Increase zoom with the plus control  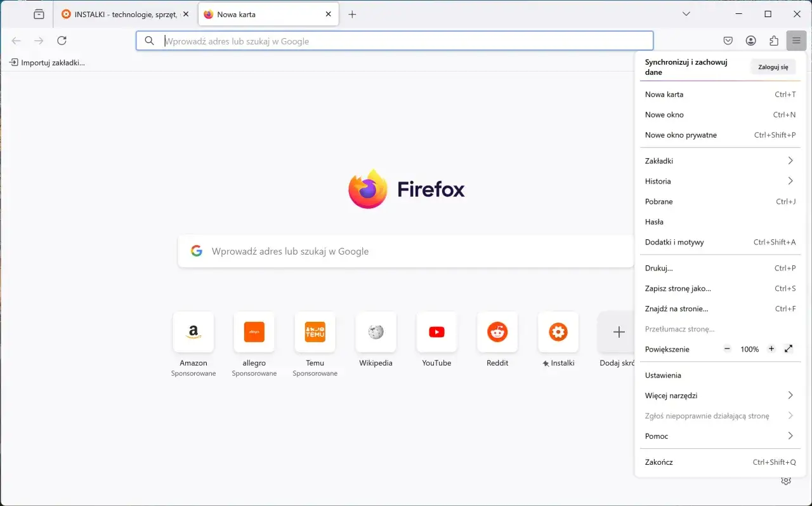coord(771,349)
